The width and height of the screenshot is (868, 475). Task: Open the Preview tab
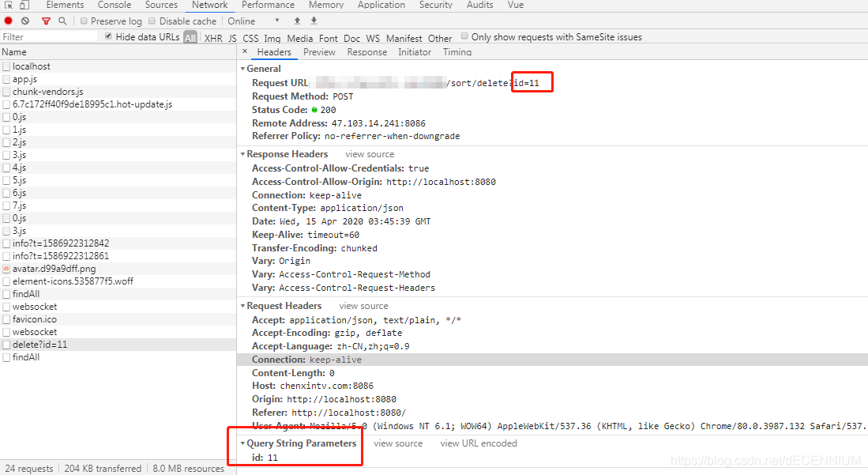point(319,51)
